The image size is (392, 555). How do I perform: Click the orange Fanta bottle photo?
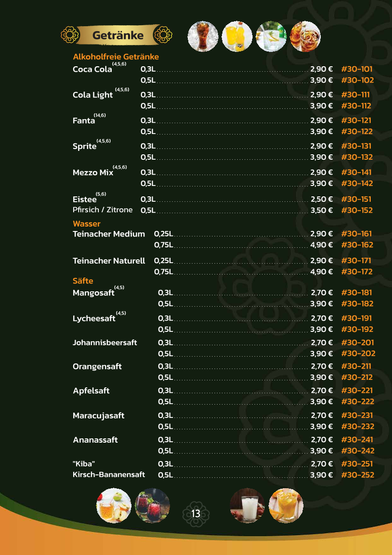237,37
